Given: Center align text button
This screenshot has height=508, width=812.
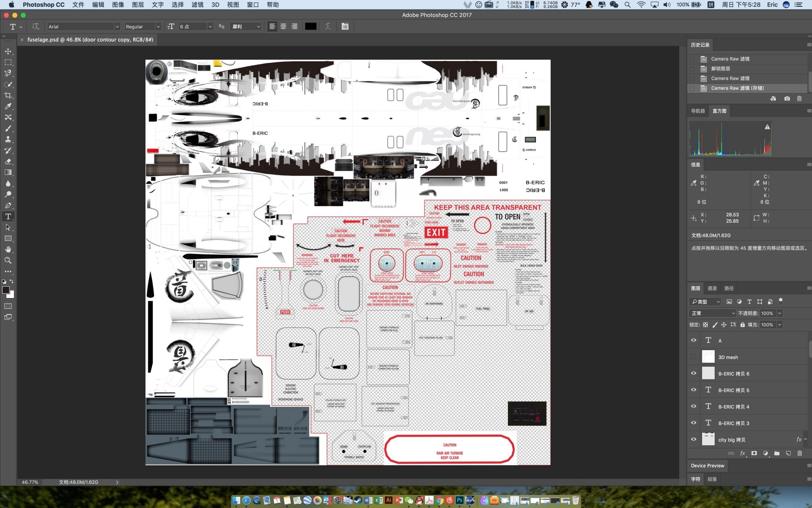Looking at the screenshot, I should click(283, 27).
